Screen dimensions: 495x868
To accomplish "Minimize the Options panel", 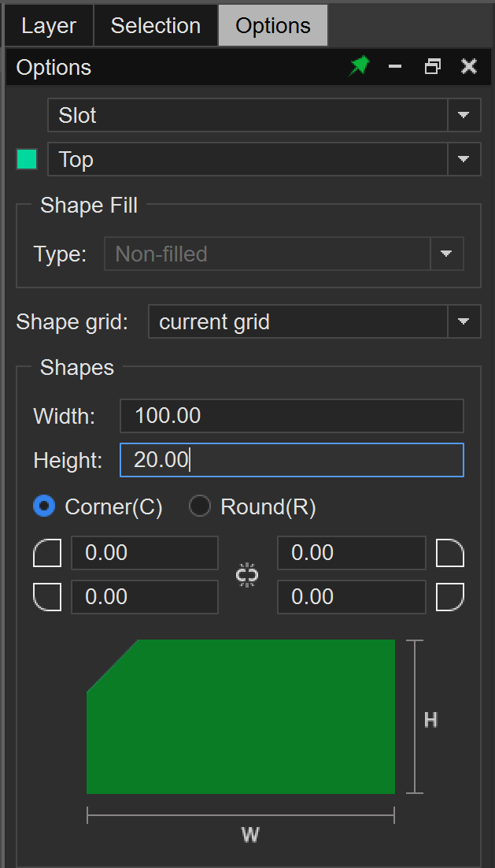I will [395, 67].
